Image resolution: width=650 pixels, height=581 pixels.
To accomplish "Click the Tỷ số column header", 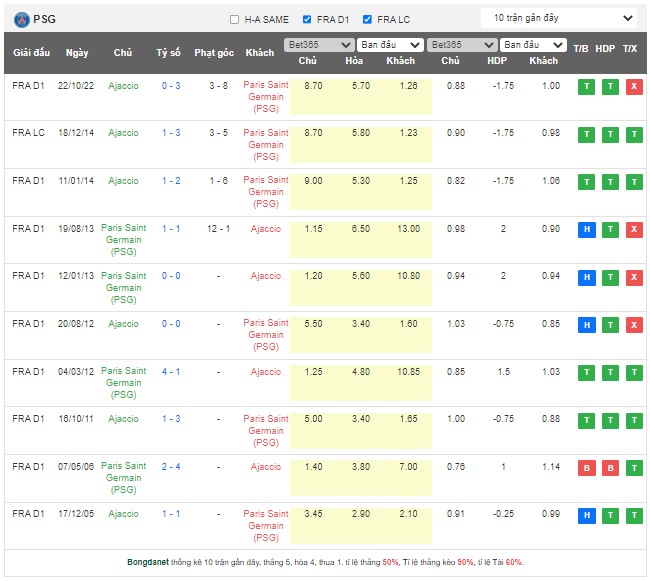I will coord(168,53).
